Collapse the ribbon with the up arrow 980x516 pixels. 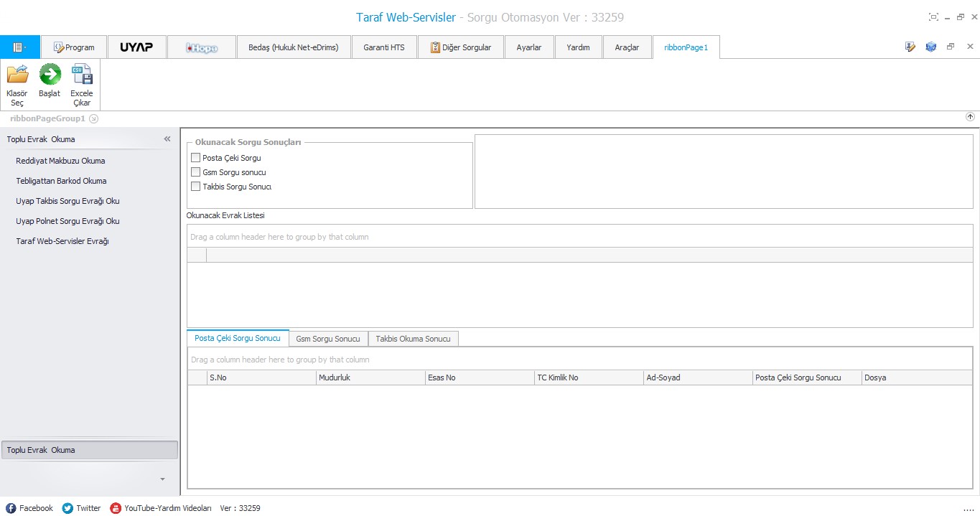point(970,117)
